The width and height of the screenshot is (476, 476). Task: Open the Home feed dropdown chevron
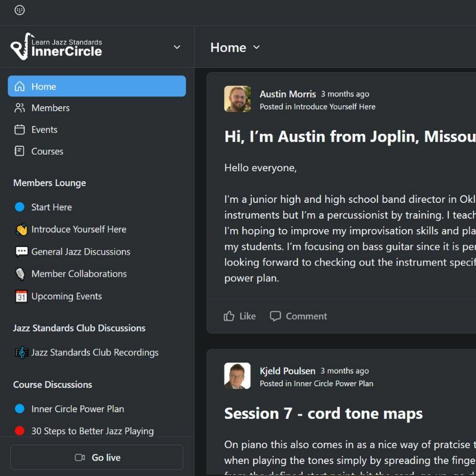pyautogui.click(x=256, y=48)
